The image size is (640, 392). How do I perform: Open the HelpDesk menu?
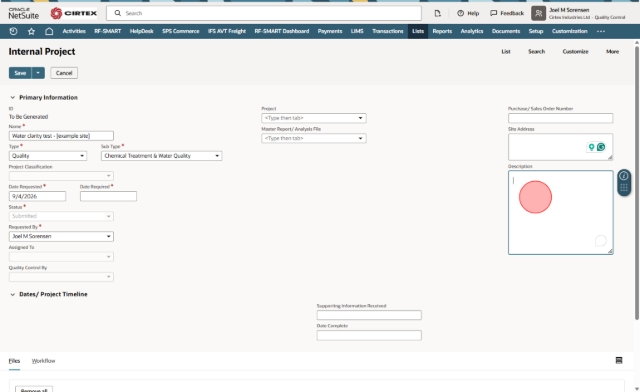142,31
